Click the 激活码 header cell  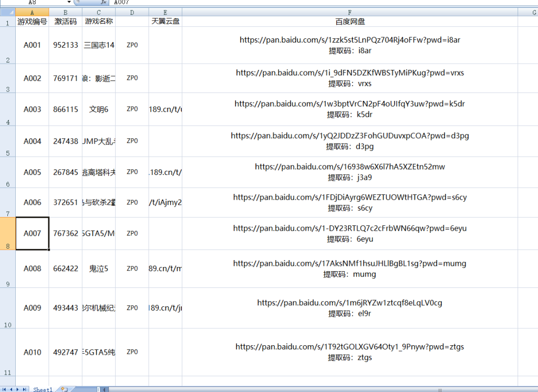point(66,22)
